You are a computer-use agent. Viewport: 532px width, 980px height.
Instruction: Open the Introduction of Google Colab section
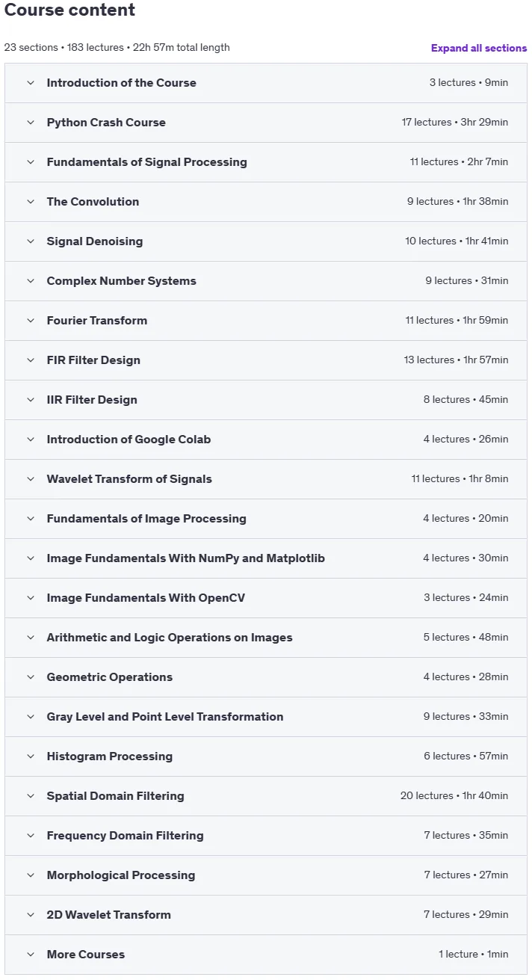pos(266,440)
